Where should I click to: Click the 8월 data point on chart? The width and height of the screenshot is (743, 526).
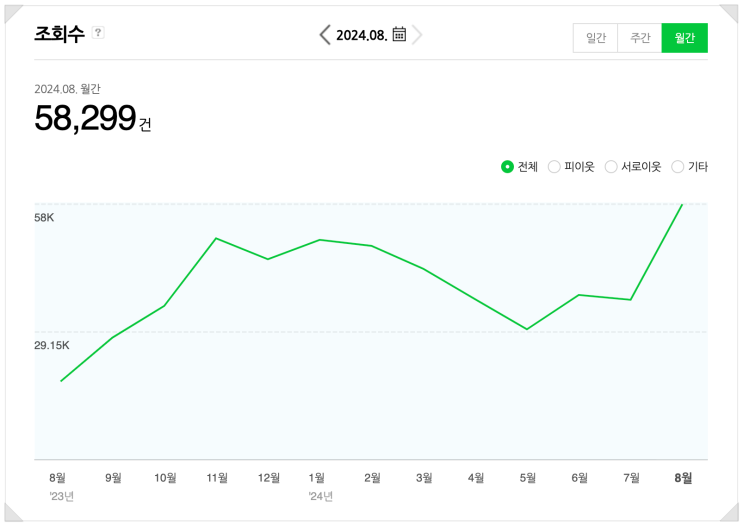(682, 204)
